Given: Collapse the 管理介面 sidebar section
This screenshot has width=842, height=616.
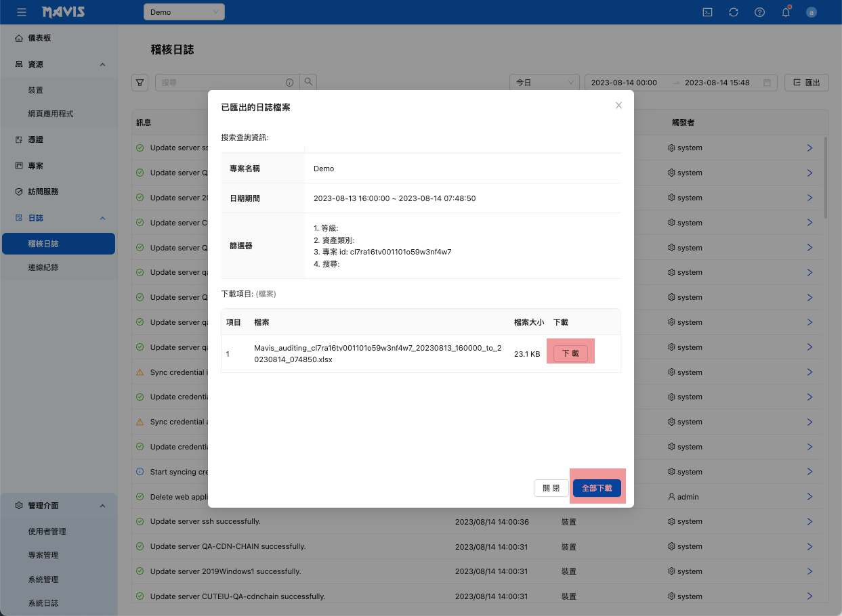Looking at the screenshot, I should (x=102, y=506).
